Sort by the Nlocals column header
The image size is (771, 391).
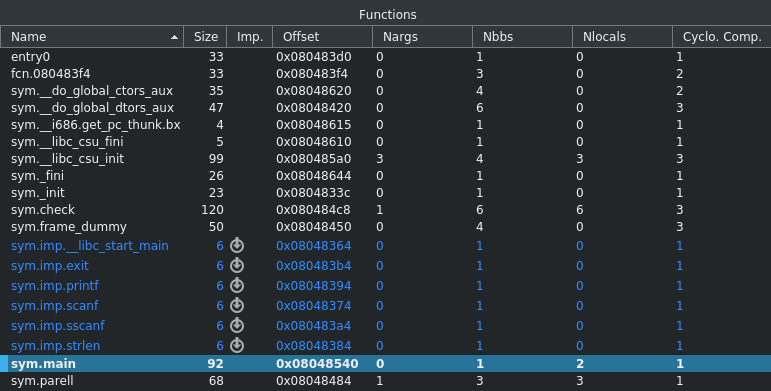tap(622, 37)
